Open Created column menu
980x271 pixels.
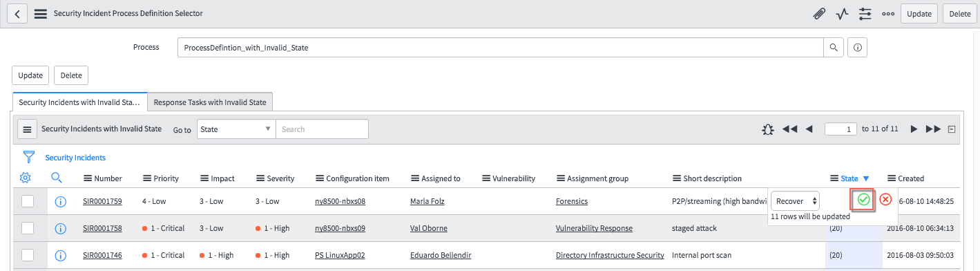click(x=891, y=178)
